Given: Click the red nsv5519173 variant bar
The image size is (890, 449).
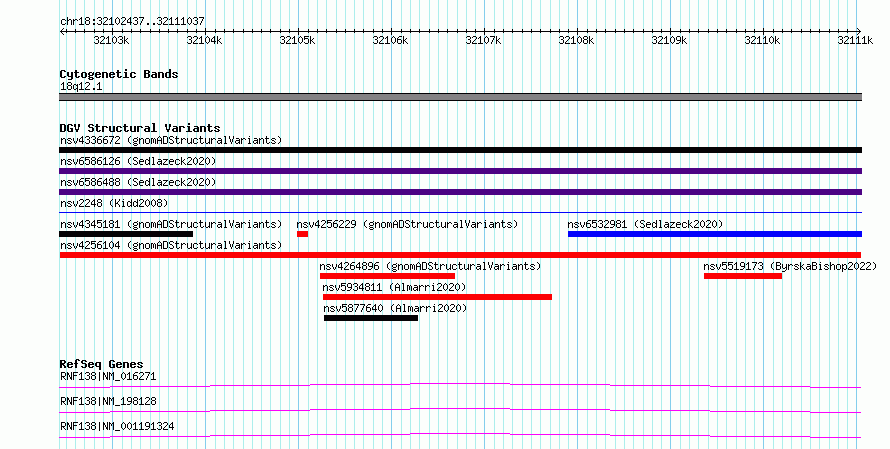Looking at the screenshot, I should (743, 276).
